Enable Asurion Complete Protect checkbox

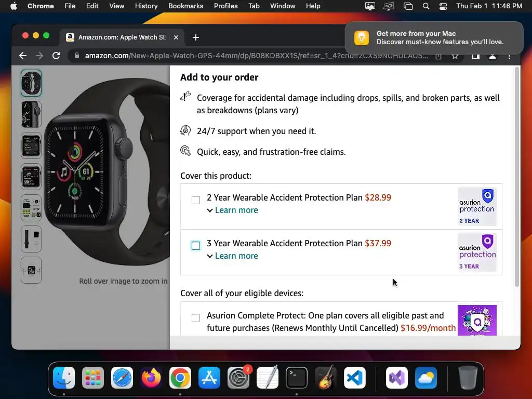[x=196, y=318]
